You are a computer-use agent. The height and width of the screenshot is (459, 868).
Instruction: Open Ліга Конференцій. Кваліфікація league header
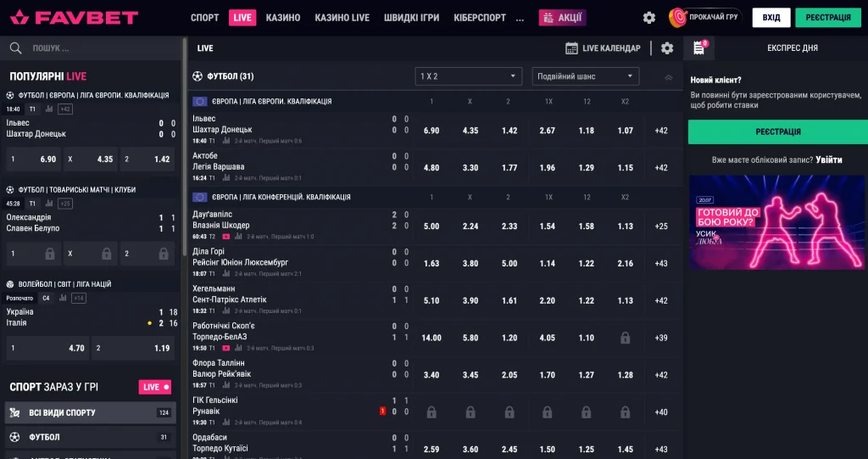click(281, 197)
